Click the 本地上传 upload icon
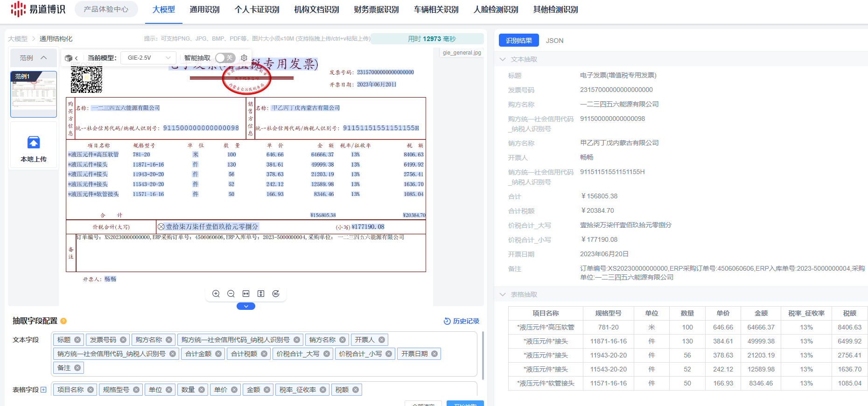This screenshot has width=868, height=406. pyautogui.click(x=34, y=142)
